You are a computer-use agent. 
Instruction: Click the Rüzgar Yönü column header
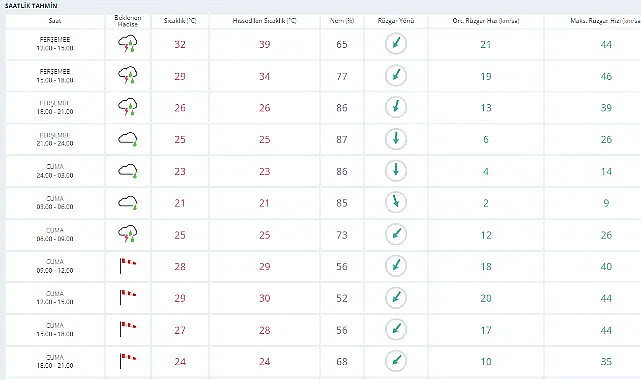pyautogui.click(x=396, y=21)
